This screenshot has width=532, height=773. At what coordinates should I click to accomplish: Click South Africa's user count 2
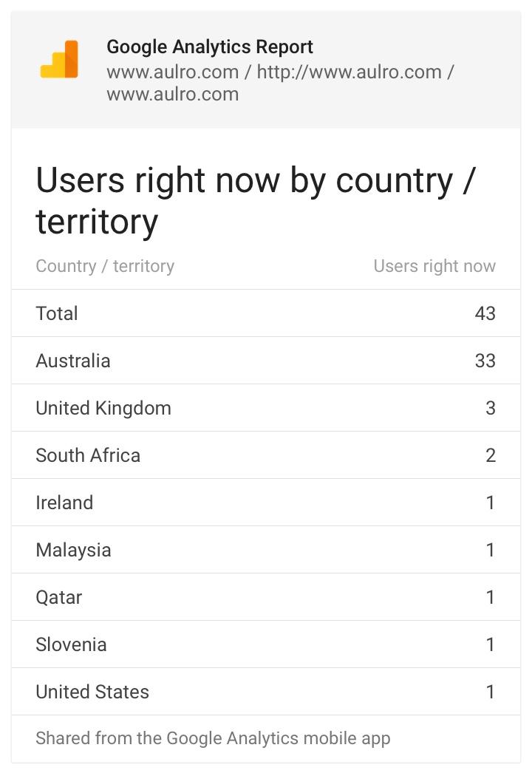pos(491,455)
